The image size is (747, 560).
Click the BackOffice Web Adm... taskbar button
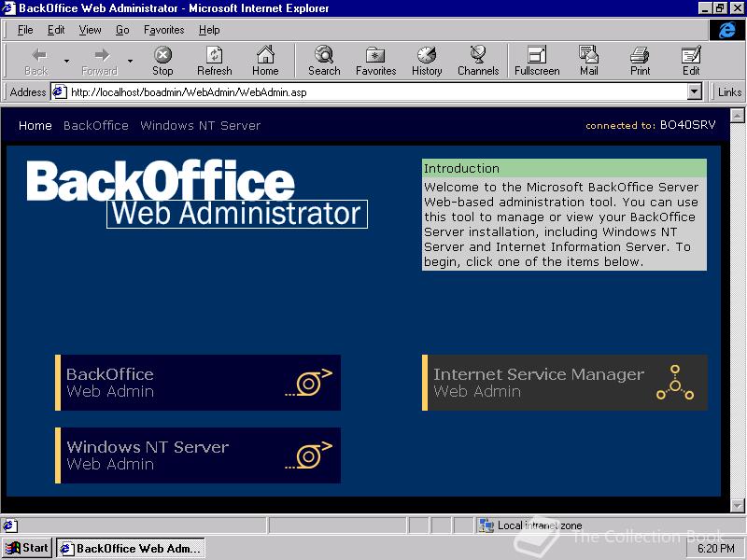131,548
